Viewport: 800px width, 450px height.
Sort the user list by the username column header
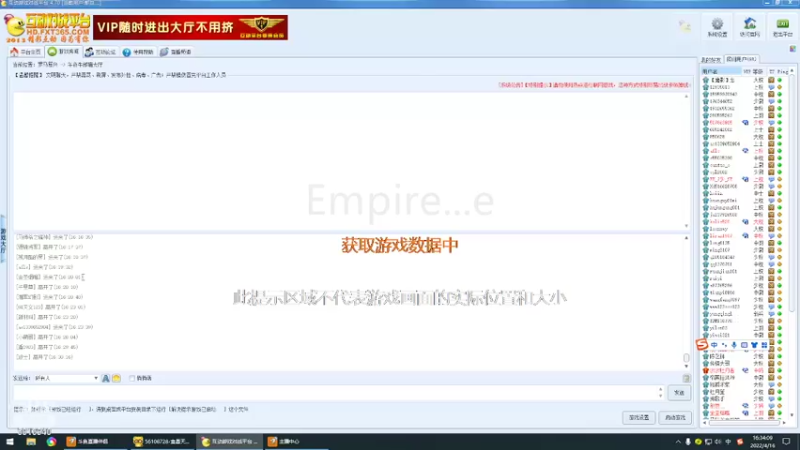(720, 71)
